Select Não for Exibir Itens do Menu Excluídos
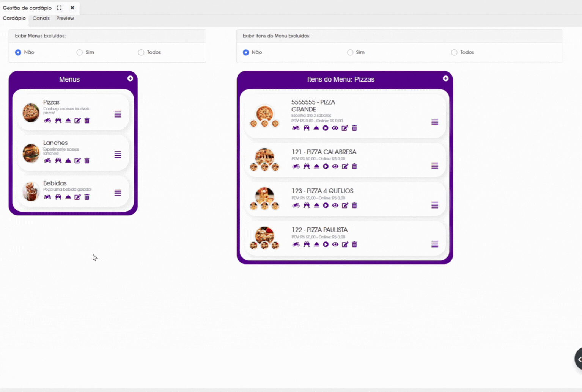This screenshot has width=582, height=392. pos(246,52)
